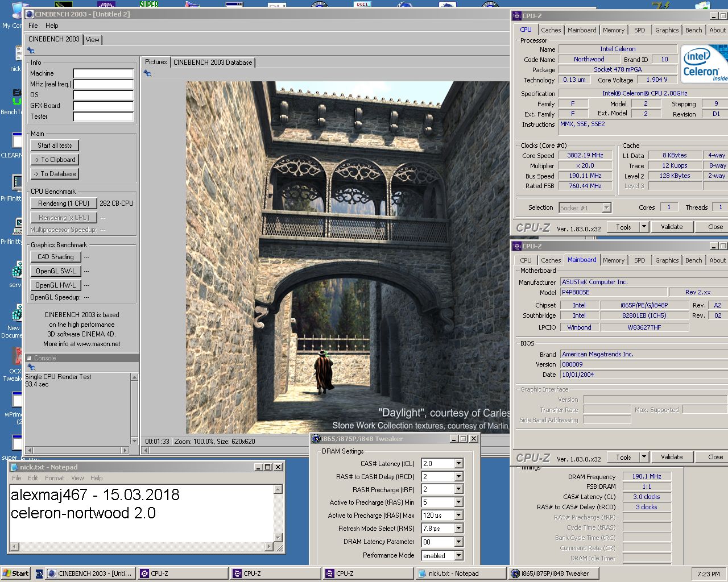Run the Rendering (1 CPU) benchmark
728x582 pixels.
click(64, 203)
